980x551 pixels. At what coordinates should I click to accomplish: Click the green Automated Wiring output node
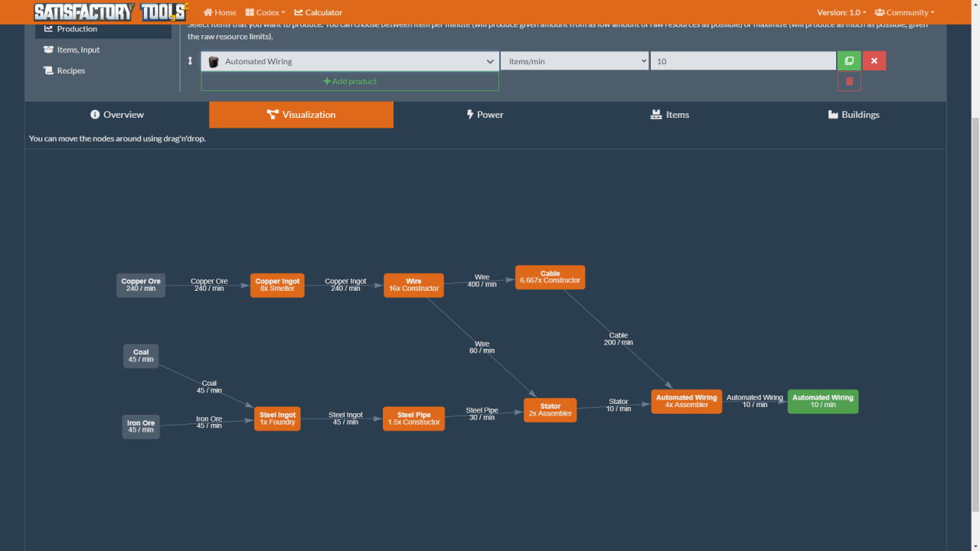tap(822, 401)
